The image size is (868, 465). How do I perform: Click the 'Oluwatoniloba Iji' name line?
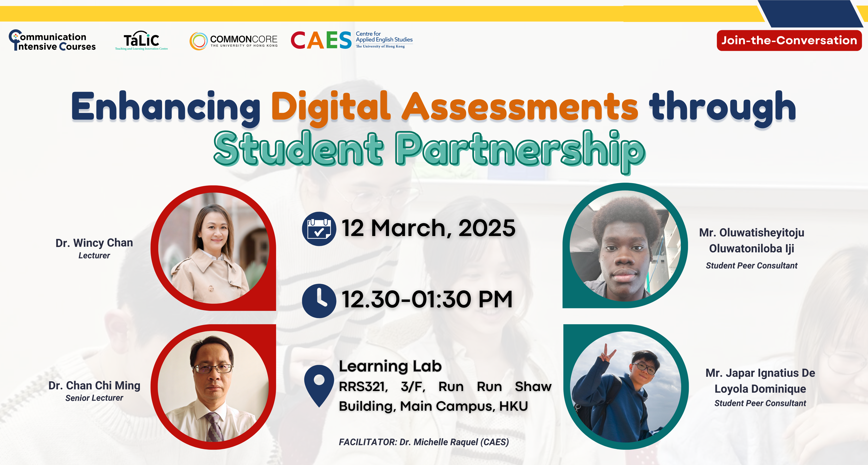(x=752, y=249)
